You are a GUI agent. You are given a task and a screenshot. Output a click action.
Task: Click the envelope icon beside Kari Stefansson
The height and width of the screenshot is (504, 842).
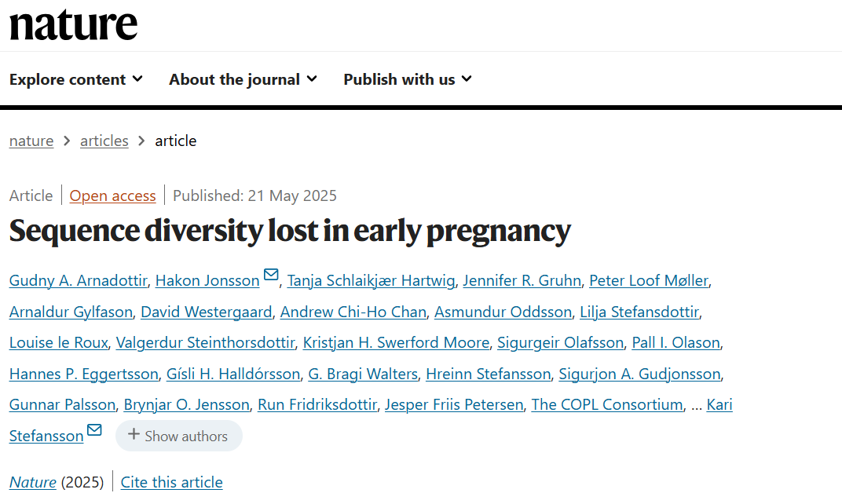coord(94,430)
